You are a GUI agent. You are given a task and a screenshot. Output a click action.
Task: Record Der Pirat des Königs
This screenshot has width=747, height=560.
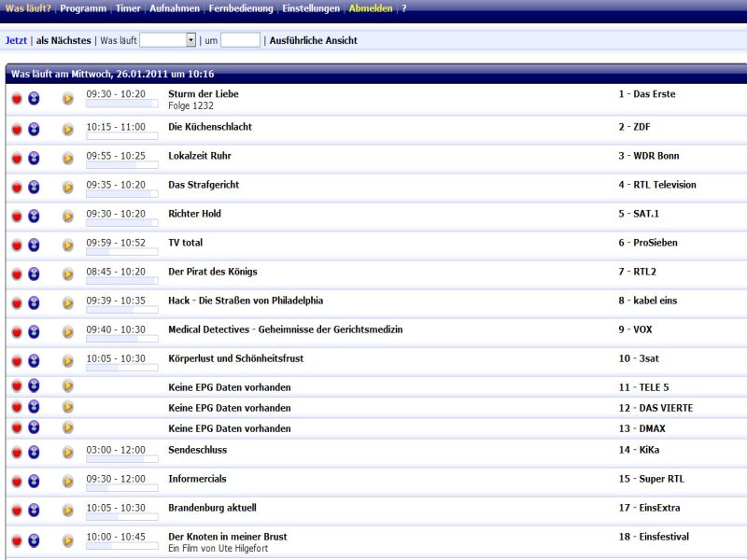point(17,273)
